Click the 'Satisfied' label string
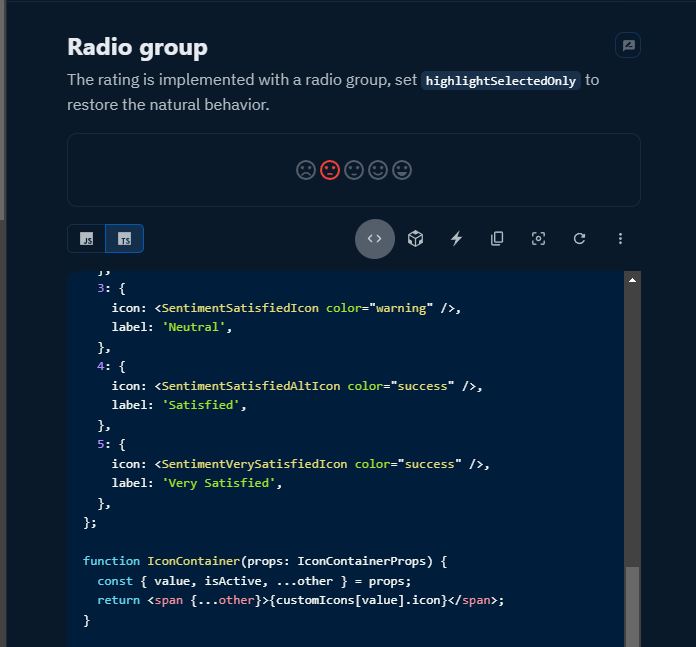The width and height of the screenshot is (696, 647). coord(201,405)
